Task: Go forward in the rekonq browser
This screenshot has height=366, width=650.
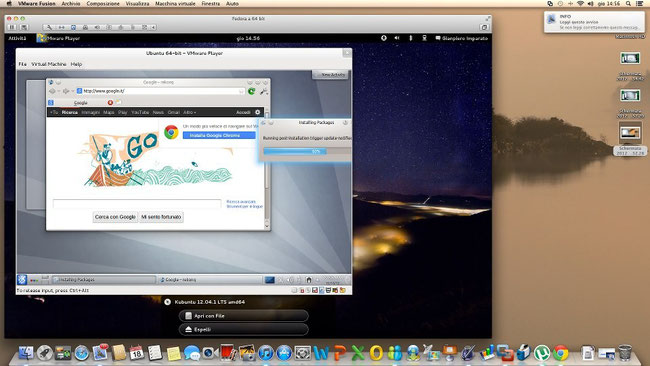Action: click(x=66, y=91)
